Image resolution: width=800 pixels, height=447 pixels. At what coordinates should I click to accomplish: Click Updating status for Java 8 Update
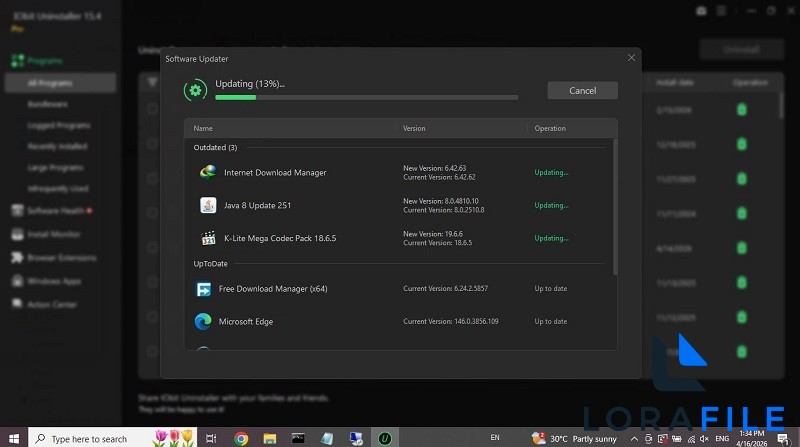coord(551,205)
